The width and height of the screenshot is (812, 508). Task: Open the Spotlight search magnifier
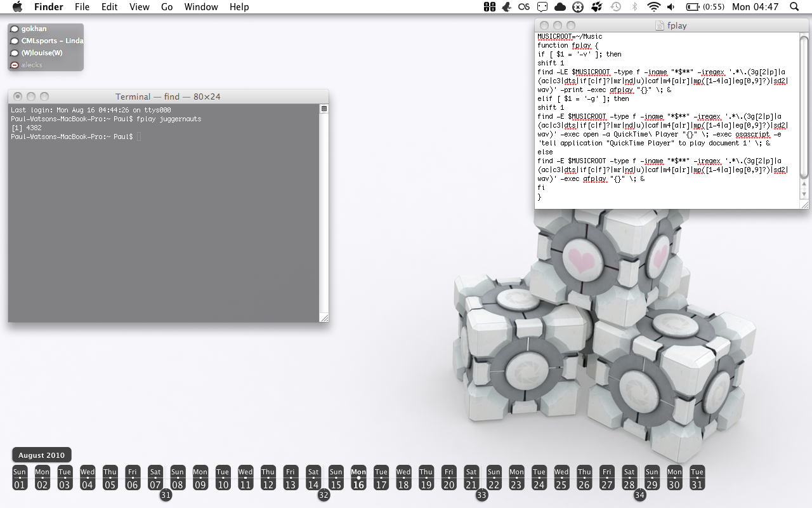(794, 7)
